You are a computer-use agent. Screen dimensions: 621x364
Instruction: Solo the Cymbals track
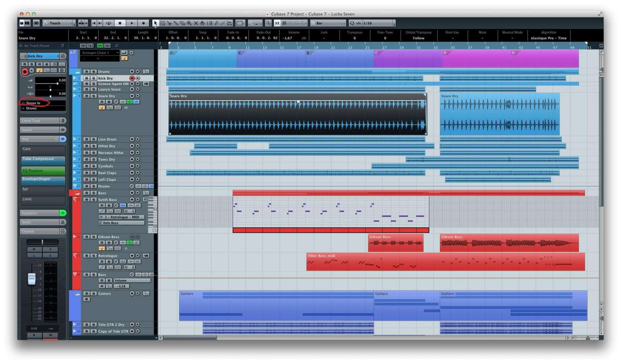[94, 166]
